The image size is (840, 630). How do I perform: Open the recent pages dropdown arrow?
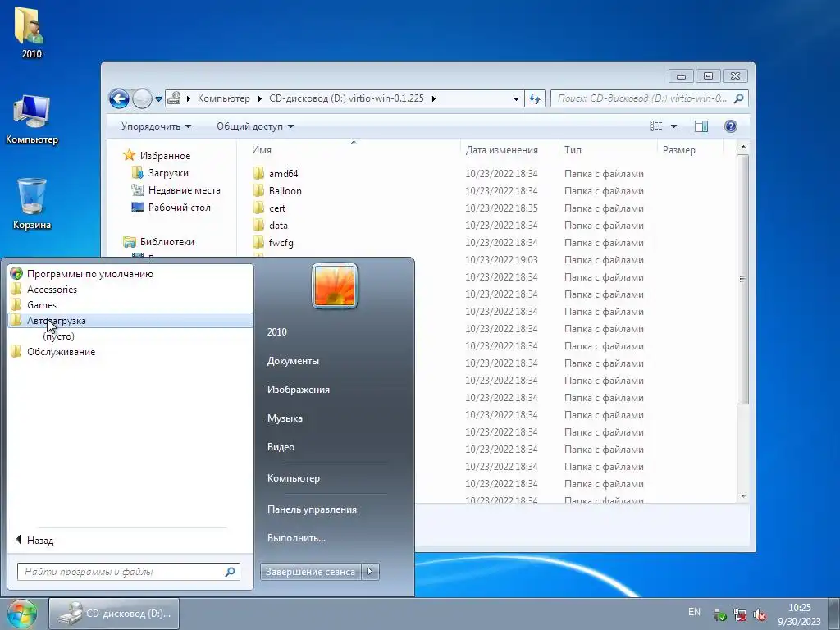click(x=158, y=99)
